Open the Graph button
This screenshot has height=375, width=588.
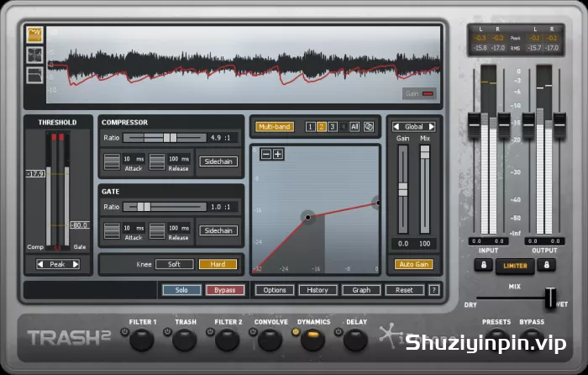[x=361, y=290]
